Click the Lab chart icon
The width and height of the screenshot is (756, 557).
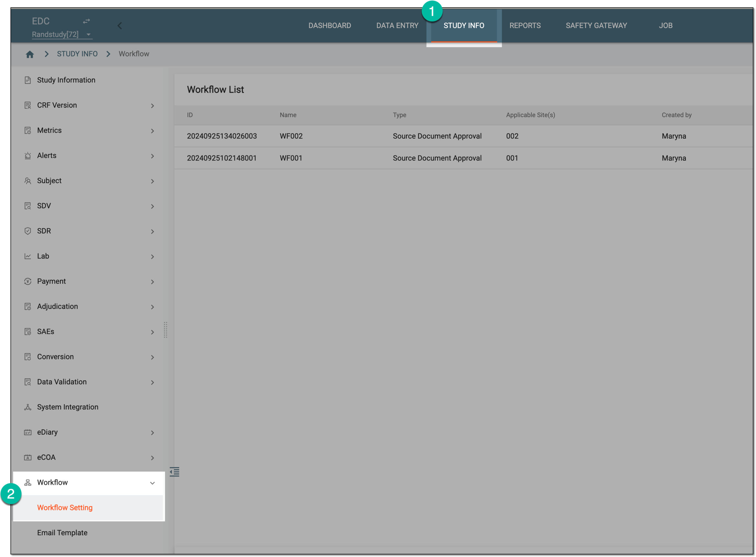pyautogui.click(x=28, y=256)
